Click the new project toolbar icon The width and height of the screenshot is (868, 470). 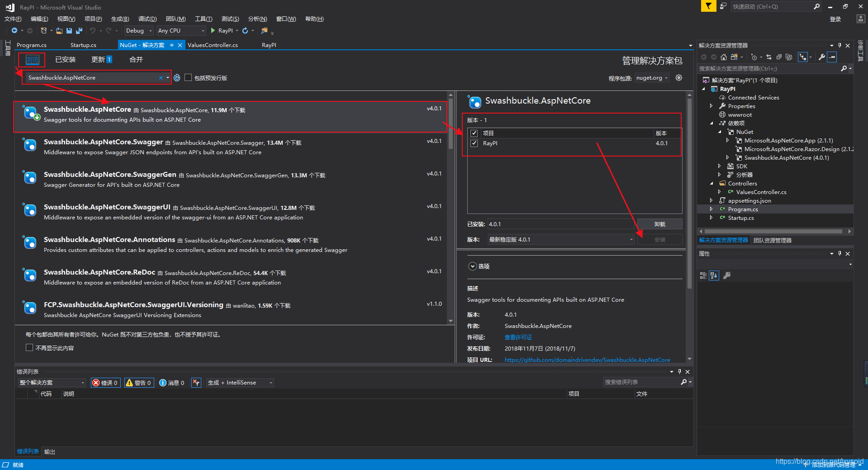(43, 31)
